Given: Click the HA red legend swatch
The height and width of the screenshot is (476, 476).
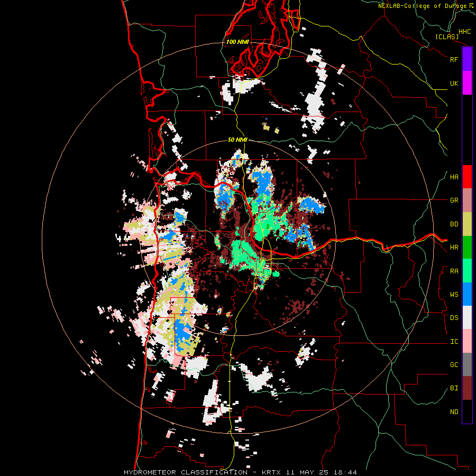Looking at the screenshot, I should pos(467,177).
